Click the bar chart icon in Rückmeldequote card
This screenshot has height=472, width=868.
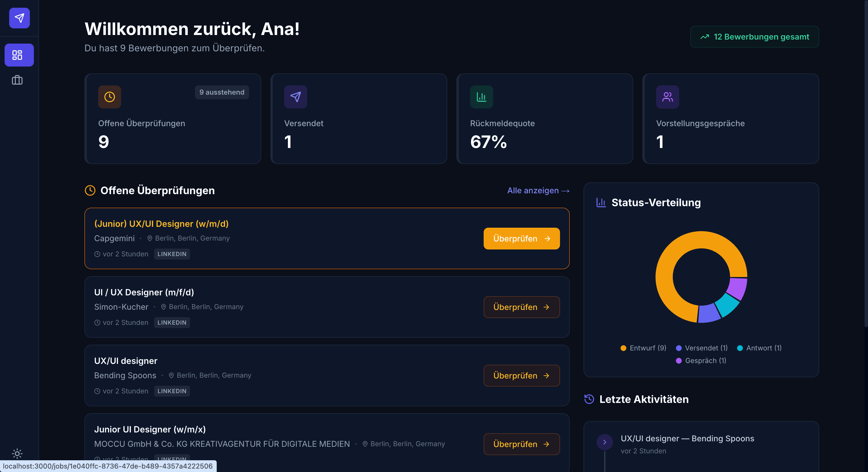point(481,97)
